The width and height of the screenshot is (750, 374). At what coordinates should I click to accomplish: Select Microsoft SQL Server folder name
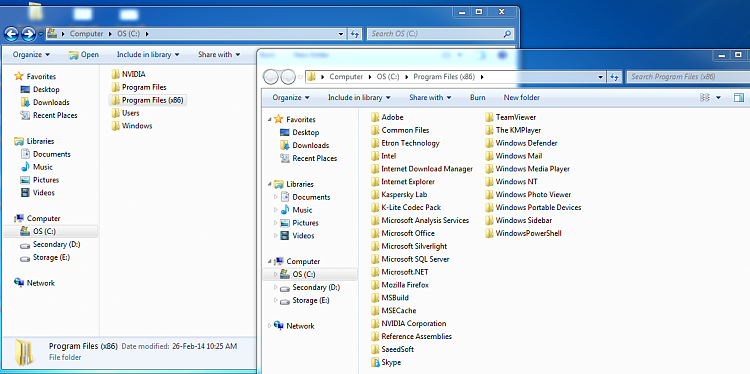coord(415,259)
